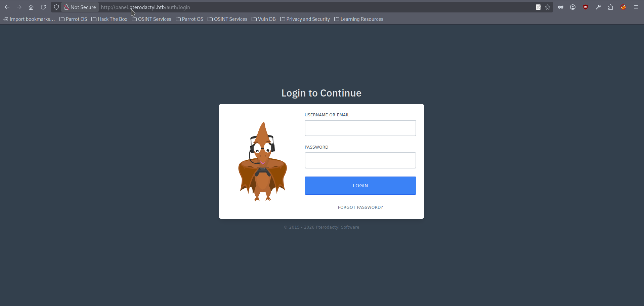Screen dimensions: 644x306
Task: Reload the current page
Action: click(43, 7)
